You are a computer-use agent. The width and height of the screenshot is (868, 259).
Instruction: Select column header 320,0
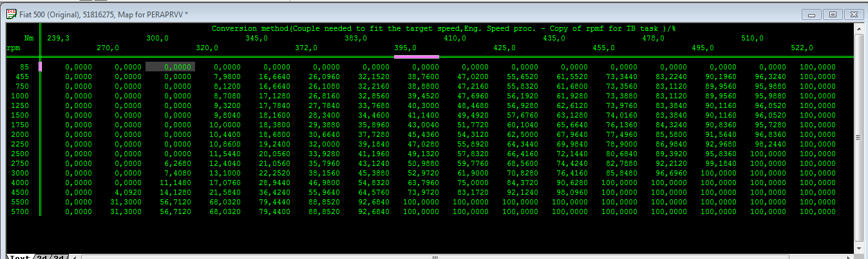207,48
